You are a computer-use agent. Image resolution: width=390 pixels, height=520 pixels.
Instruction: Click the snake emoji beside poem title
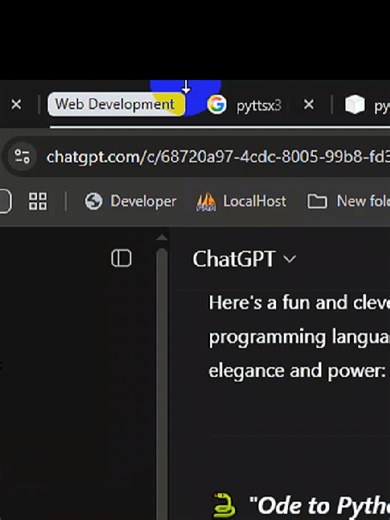[224, 505]
